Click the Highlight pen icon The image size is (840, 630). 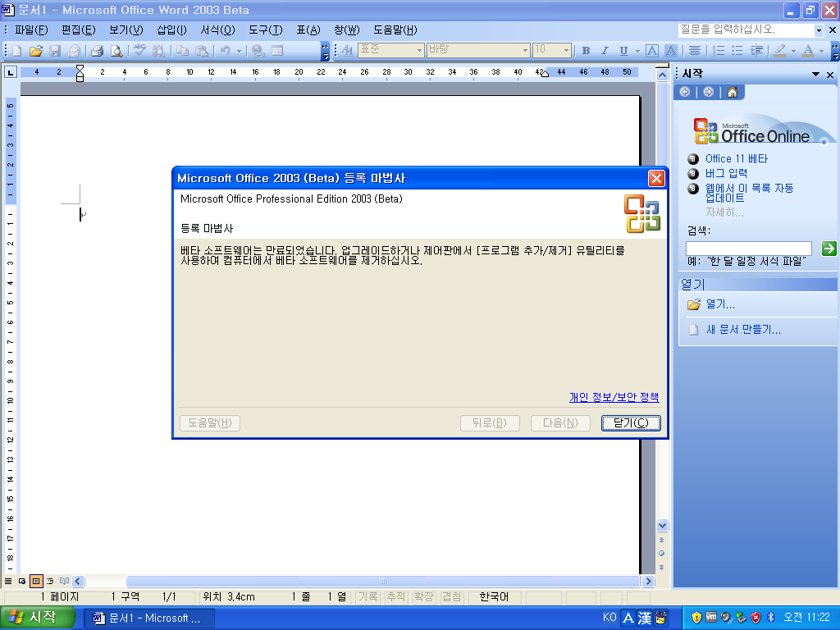click(x=781, y=50)
